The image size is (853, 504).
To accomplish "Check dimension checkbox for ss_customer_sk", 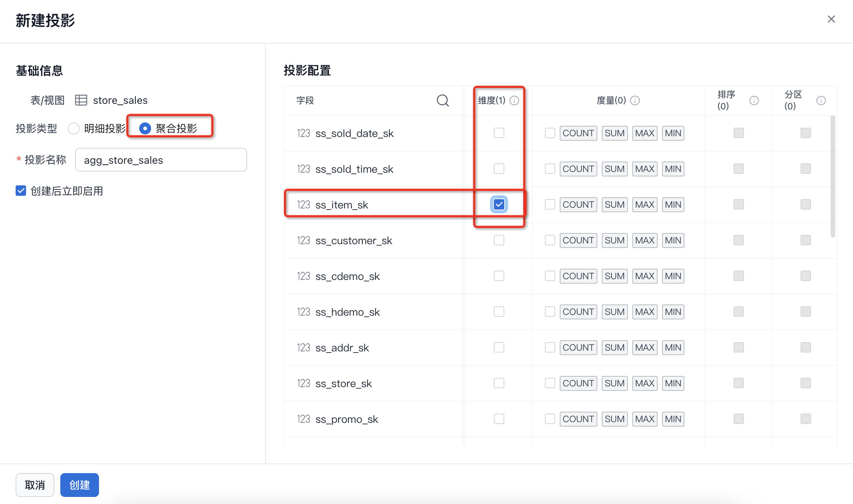I will [499, 240].
